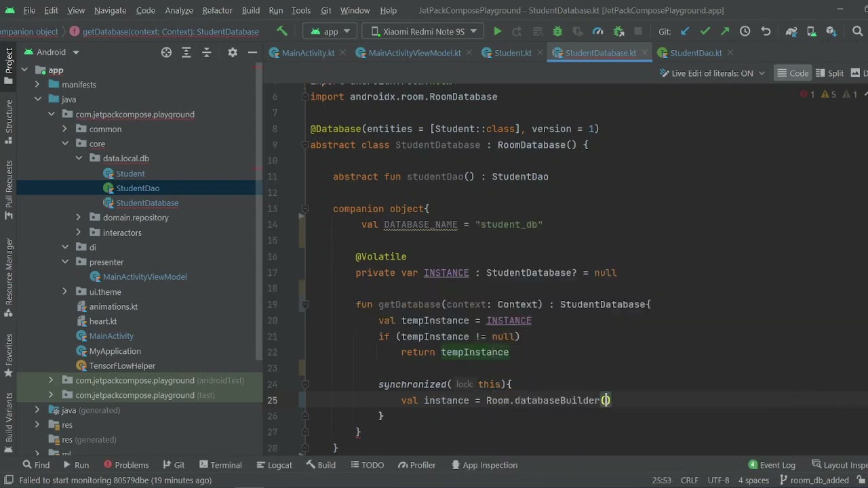The height and width of the screenshot is (488, 868).
Task: Collapse the app module node
Action: click(24, 70)
